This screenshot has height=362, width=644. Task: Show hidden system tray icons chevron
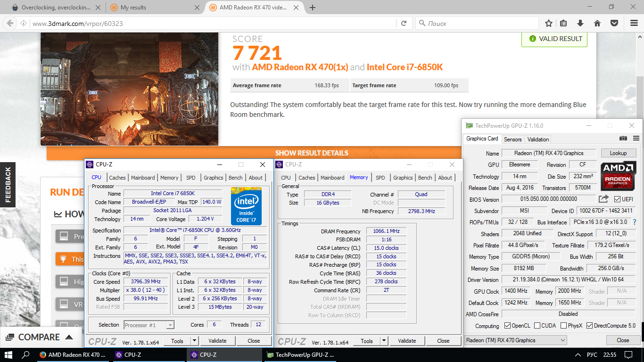click(578, 355)
